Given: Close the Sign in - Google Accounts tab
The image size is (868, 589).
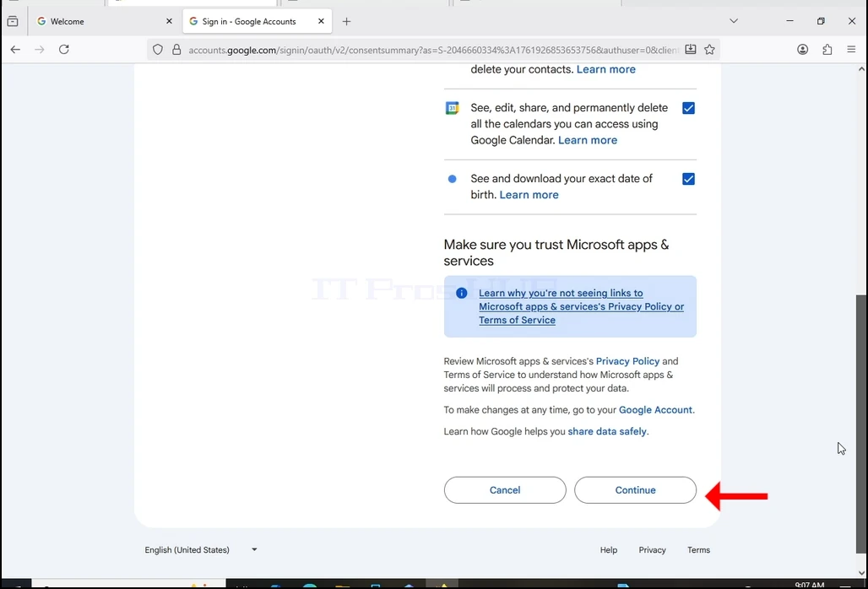Looking at the screenshot, I should [x=321, y=21].
